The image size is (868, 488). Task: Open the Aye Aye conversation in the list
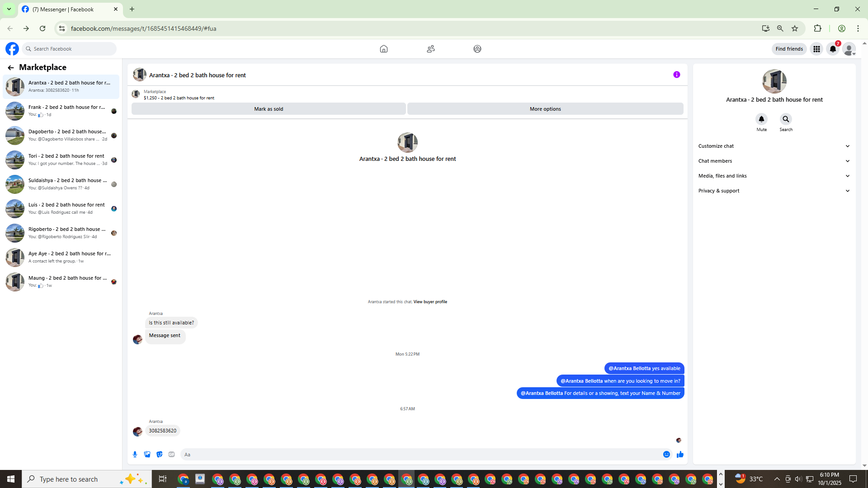point(61,257)
